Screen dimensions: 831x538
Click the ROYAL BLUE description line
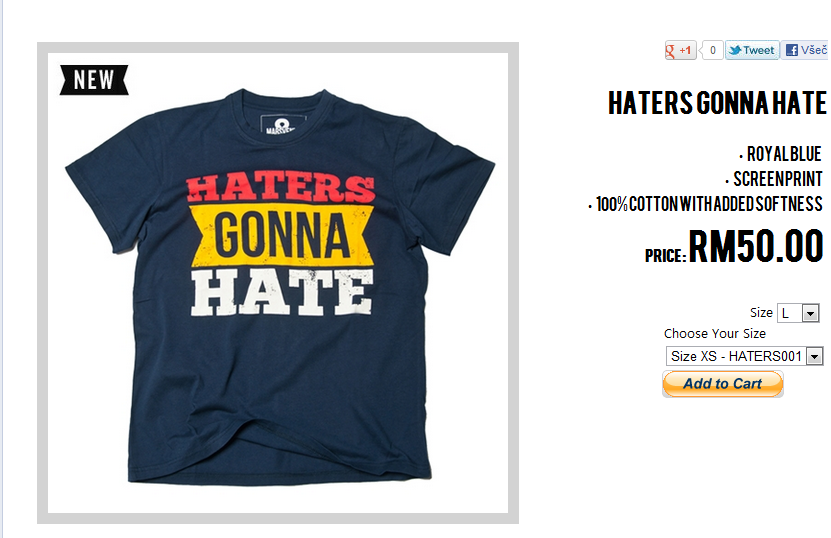[780, 154]
